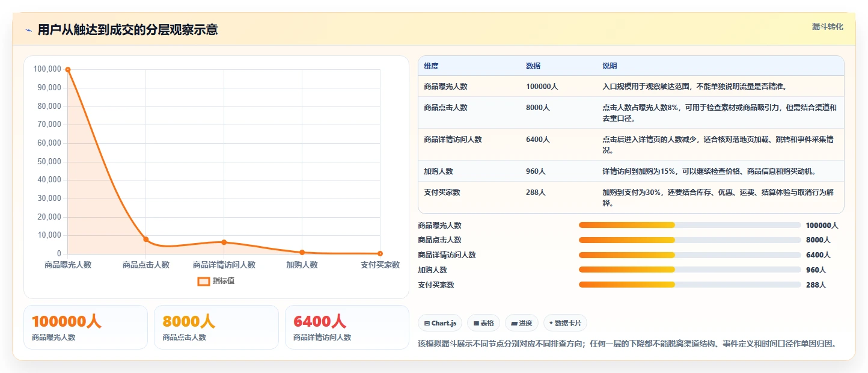Click the 商品详情访问人数 progress bar
Screen dimensions: 868x373
click(x=689, y=255)
